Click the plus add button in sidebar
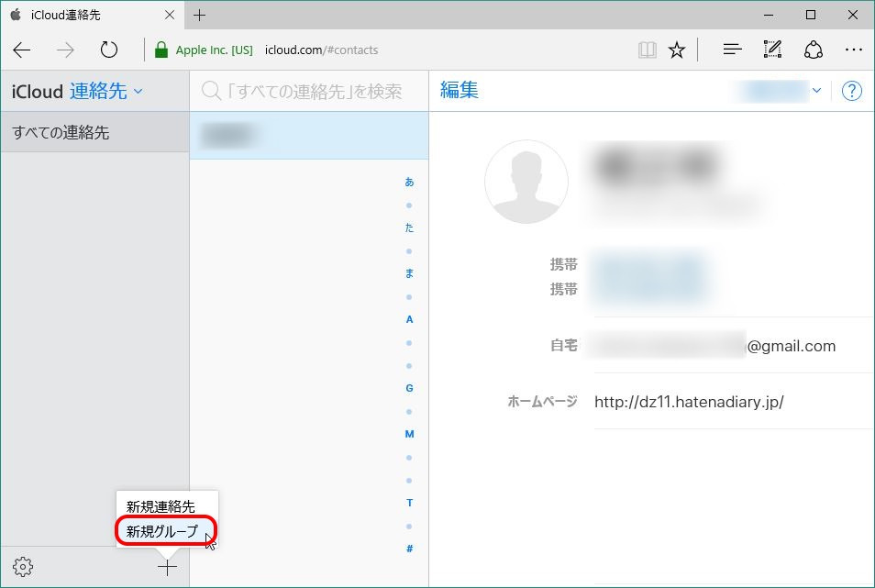Viewport: 875px width, 588px height. (x=167, y=568)
